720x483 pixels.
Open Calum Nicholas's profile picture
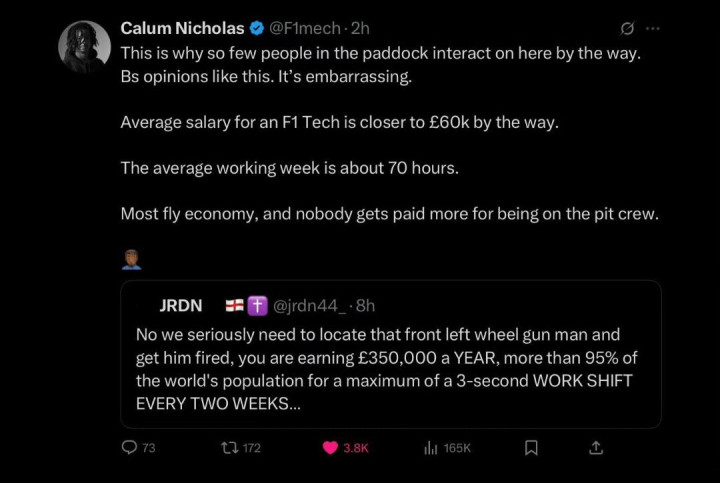[84, 45]
